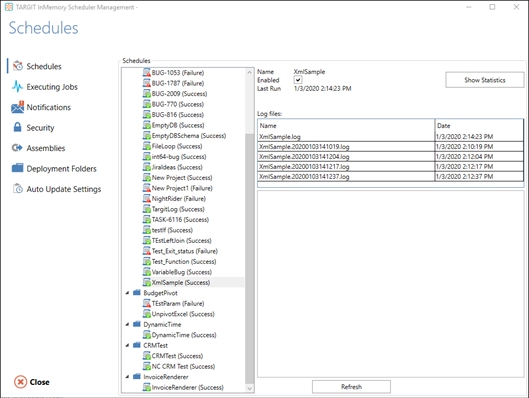Click the Refresh button
The image size is (529, 398).
[x=351, y=387]
